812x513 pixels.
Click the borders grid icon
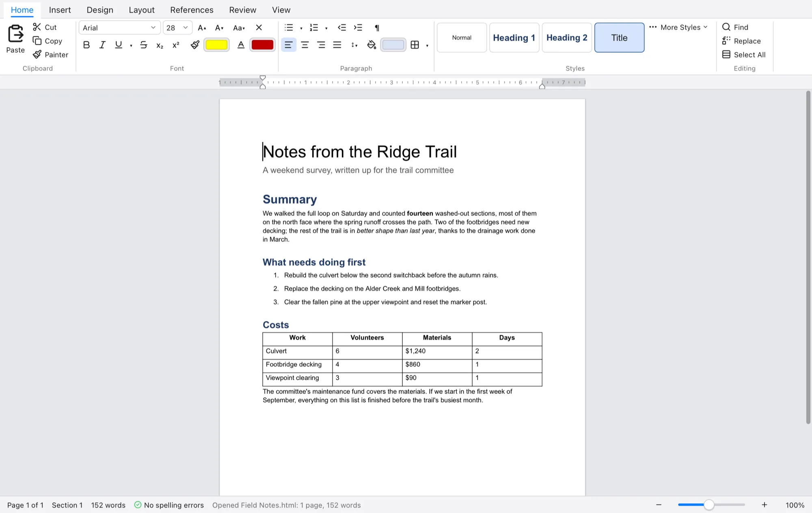(x=415, y=45)
